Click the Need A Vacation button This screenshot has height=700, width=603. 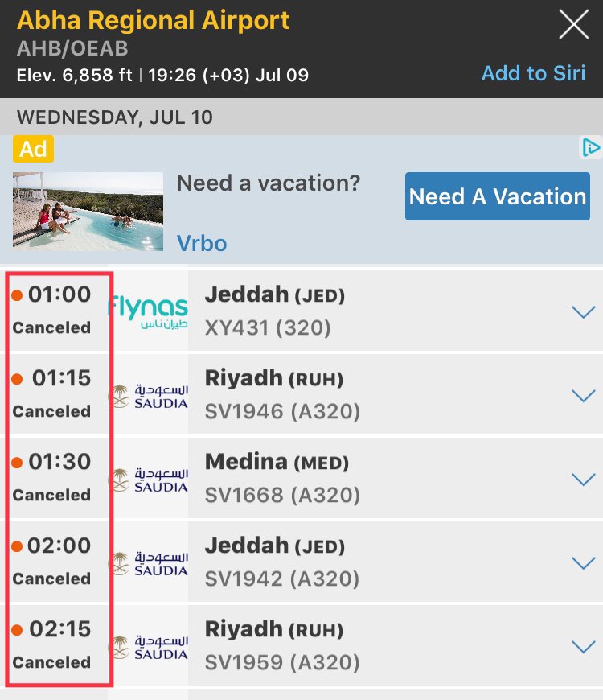tap(498, 196)
